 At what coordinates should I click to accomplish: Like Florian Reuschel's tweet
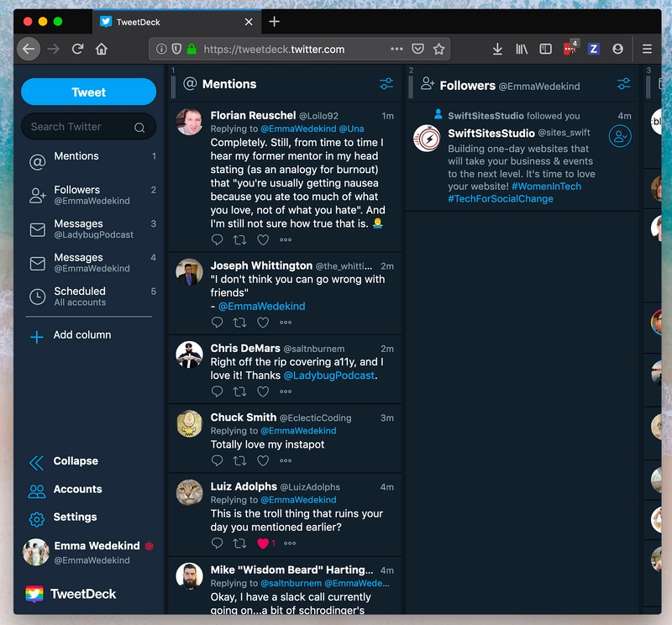click(263, 239)
